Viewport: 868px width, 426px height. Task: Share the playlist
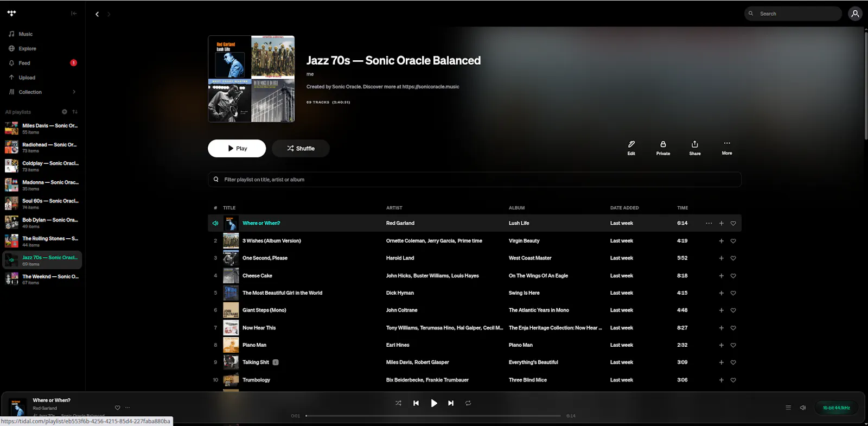coord(694,148)
